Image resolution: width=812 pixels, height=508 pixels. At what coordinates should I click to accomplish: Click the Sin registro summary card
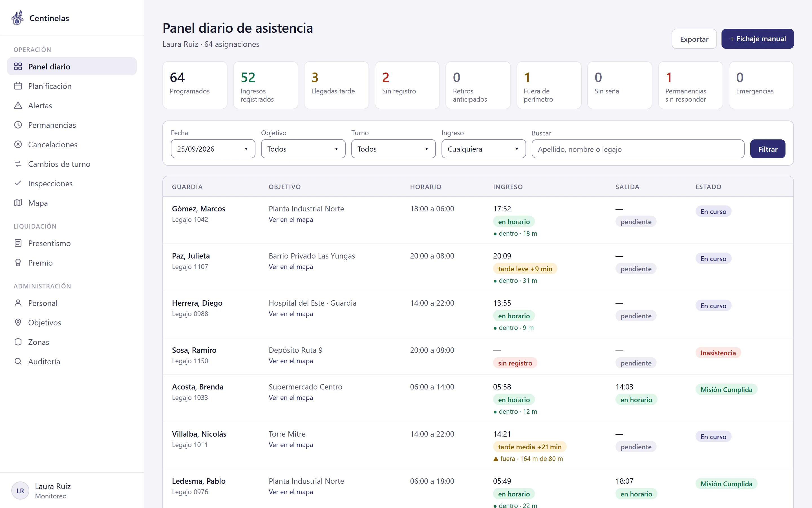click(407, 85)
